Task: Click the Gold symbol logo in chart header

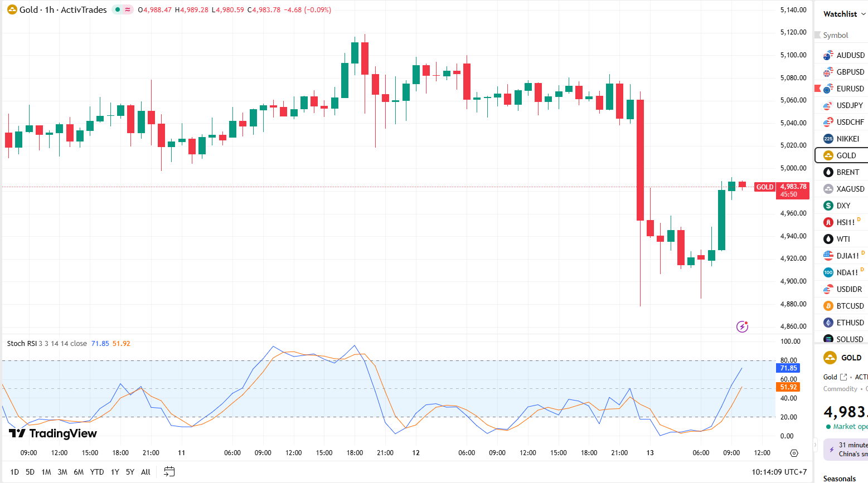Action: click(12, 9)
